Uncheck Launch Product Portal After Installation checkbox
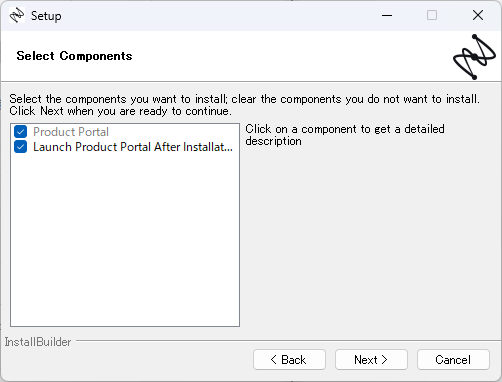 pos(20,147)
